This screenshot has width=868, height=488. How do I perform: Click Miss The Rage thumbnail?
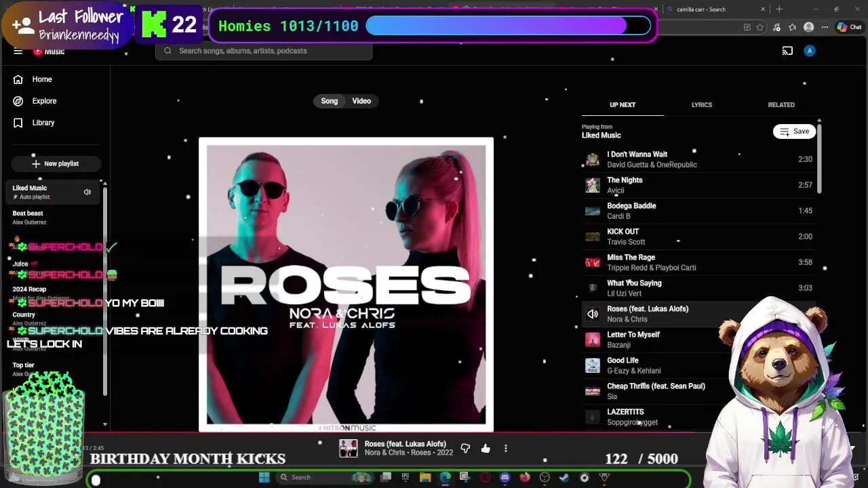[593, 262]
